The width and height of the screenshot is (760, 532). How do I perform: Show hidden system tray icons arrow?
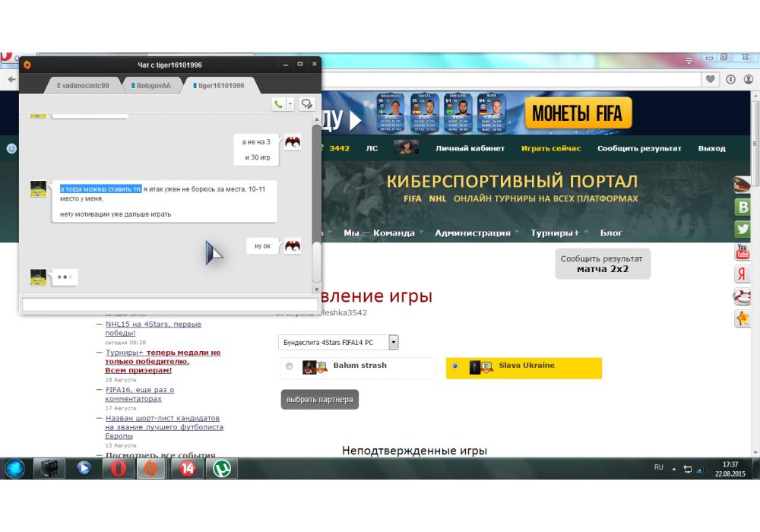[x=673, y=469]
